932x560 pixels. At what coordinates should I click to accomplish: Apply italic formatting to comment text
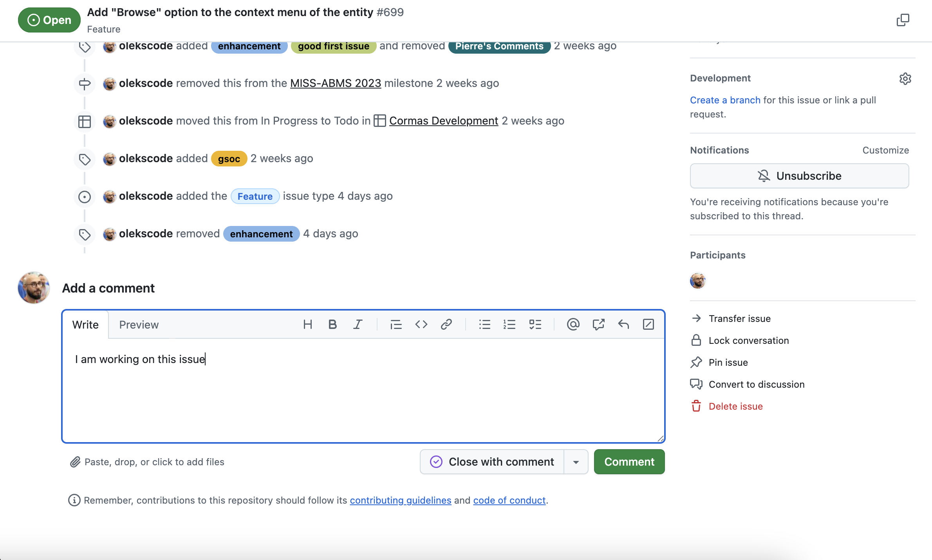358,324
